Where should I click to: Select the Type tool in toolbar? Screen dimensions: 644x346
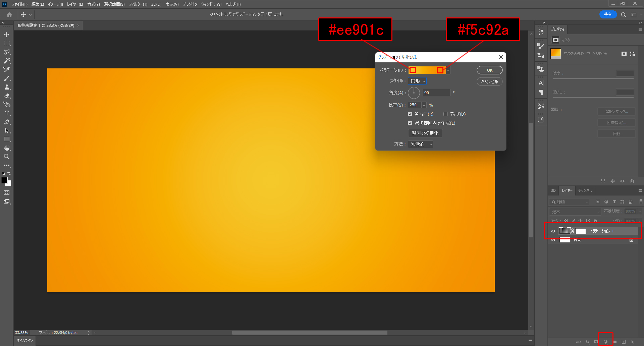tap(7, 113)
